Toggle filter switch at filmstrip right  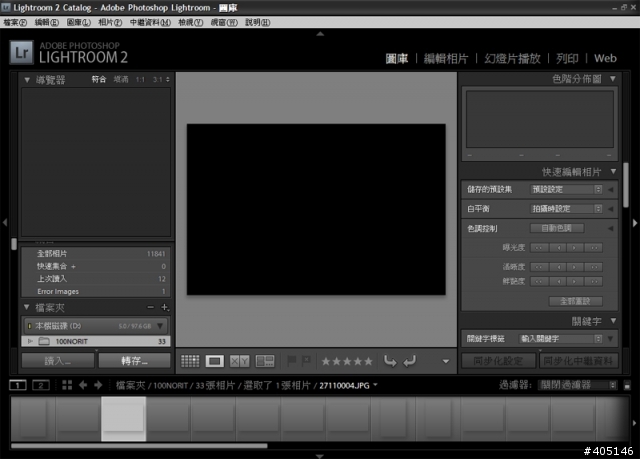point(627,386)
